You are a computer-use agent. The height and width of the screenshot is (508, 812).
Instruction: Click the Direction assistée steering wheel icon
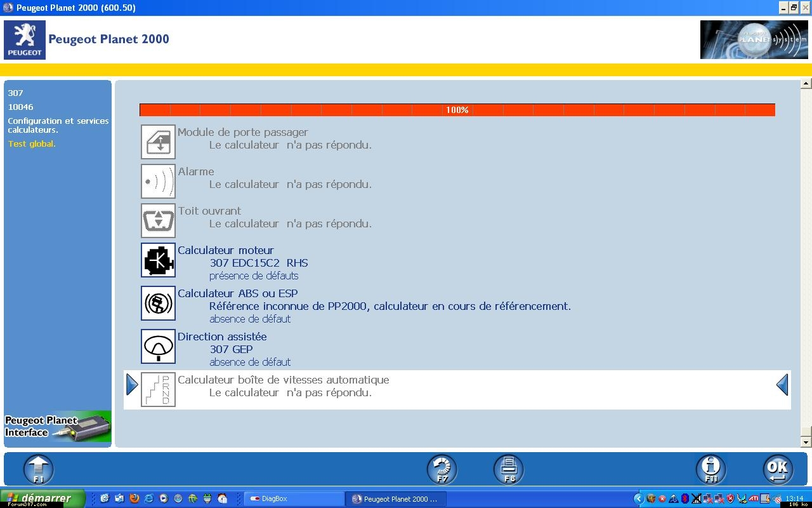158,346
